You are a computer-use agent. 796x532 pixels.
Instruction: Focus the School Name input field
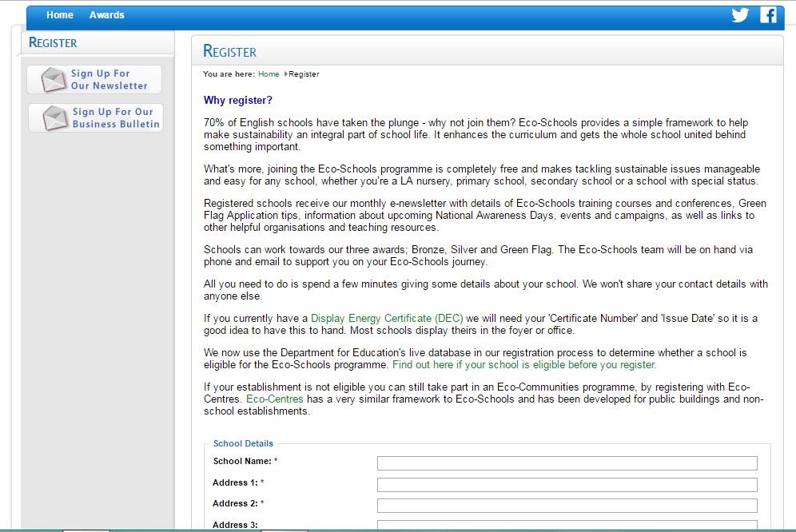coord(567,463)
